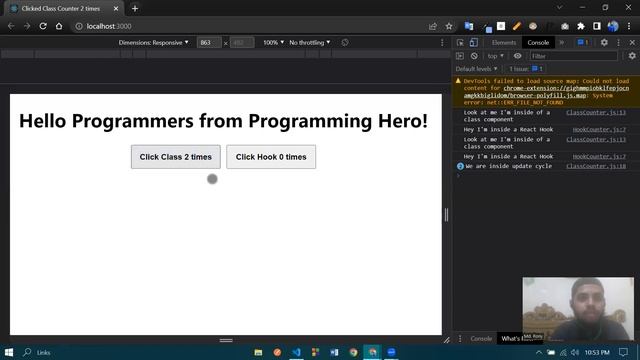Screen dimensions: 640x360
Task: Show more DevTools tabs with the chevrons
Action: pos(562,42)
